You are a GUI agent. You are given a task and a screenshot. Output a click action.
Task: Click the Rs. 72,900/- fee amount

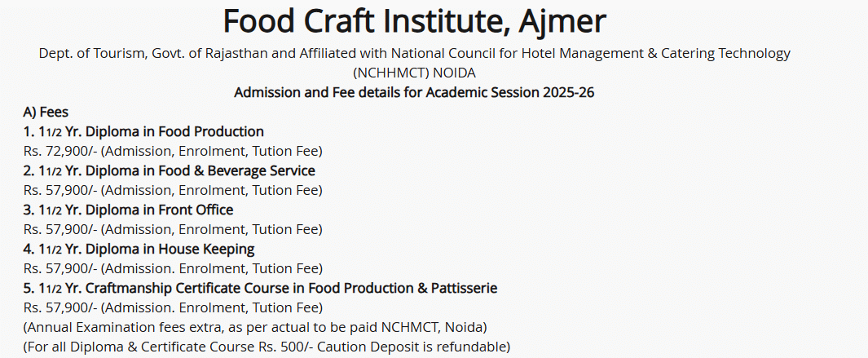click(x=59, y=151)
